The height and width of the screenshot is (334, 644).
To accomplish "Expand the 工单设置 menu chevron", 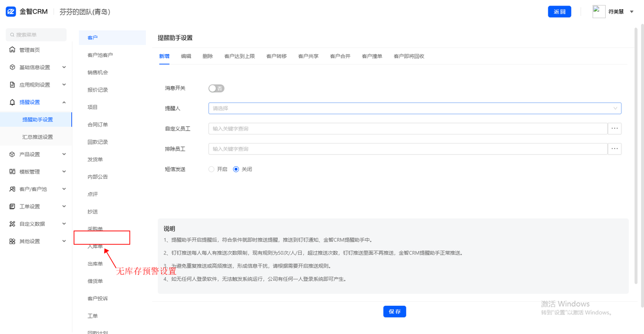I will pyautogui.click(x=64, y=207).
